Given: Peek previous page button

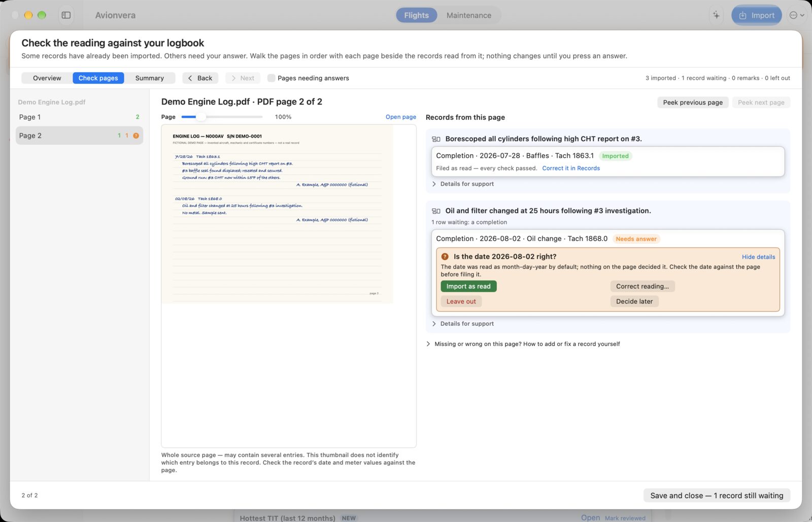Looking at the screenshot, I should click(x=693, y=102).
